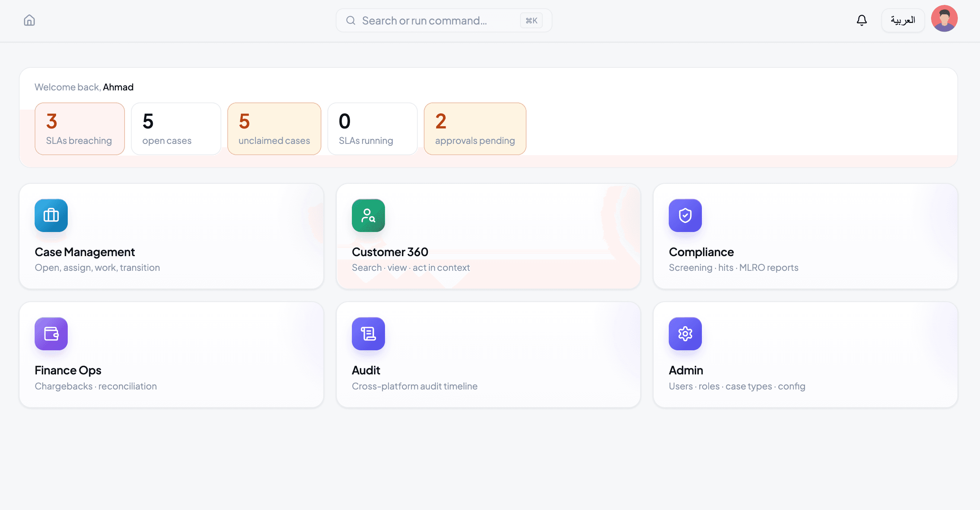Image resolution: width=980 pixels, height=510 pixels.
Task: Go to the home icon
Action: [x=29, y=20]
